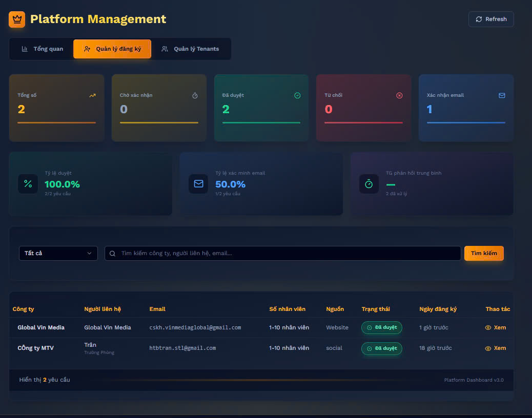Switch to the Tổng quan tab

pyautogui.click(x=42, y=49)
